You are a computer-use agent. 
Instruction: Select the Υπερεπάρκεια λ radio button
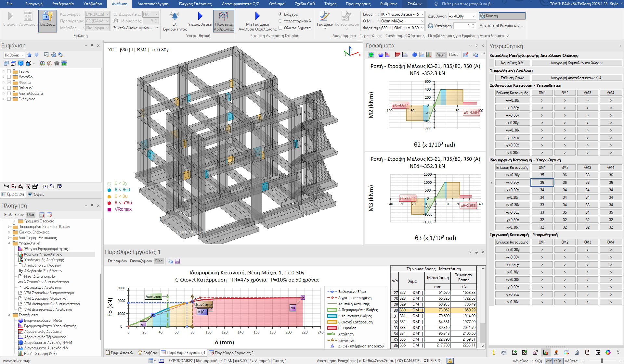coord(280,21)
